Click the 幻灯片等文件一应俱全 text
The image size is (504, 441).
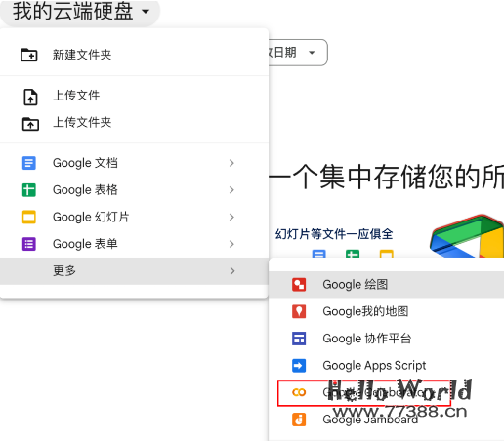[334, 234]
